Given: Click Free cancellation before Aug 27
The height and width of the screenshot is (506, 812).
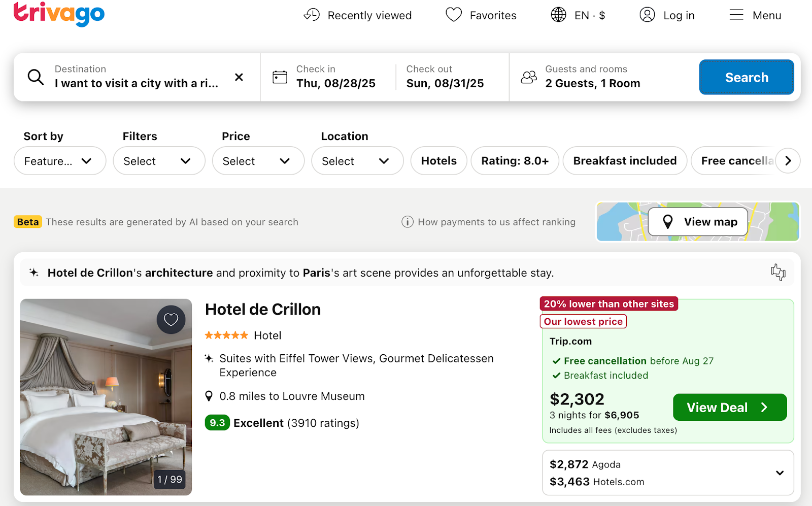Looking at the screenshot, I should [638, 361].
